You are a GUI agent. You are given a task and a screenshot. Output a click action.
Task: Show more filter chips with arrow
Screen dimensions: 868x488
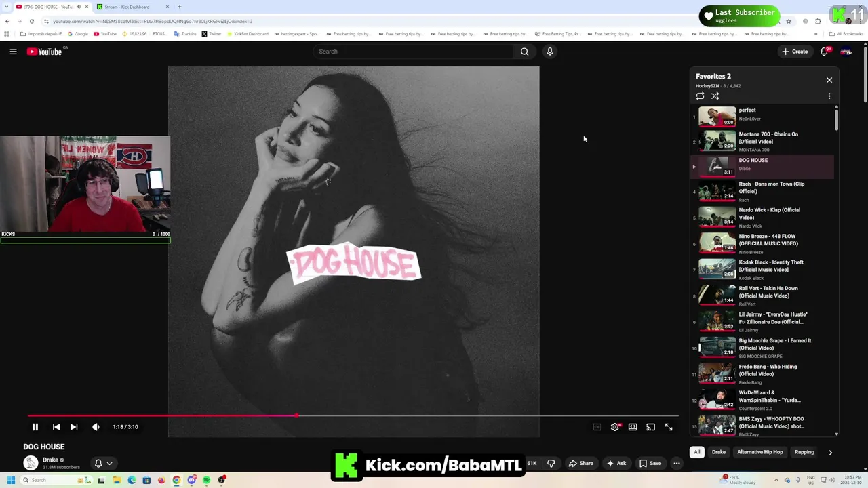tap(830, 452)
